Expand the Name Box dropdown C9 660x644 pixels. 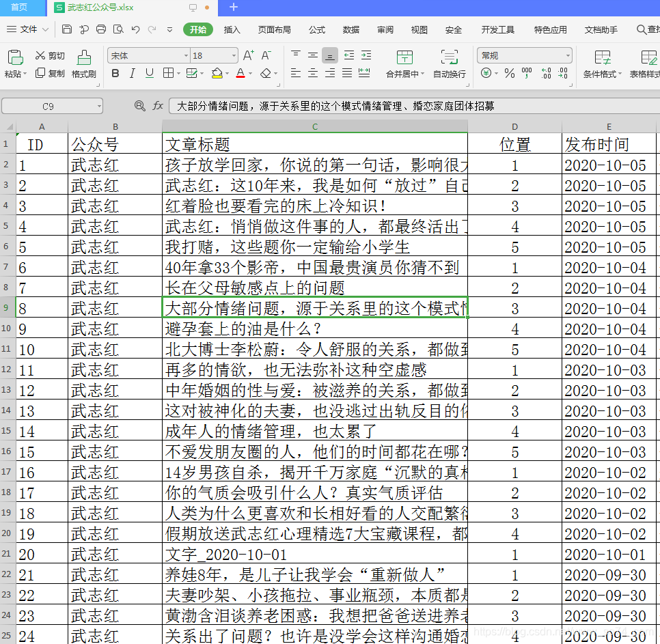99,106
